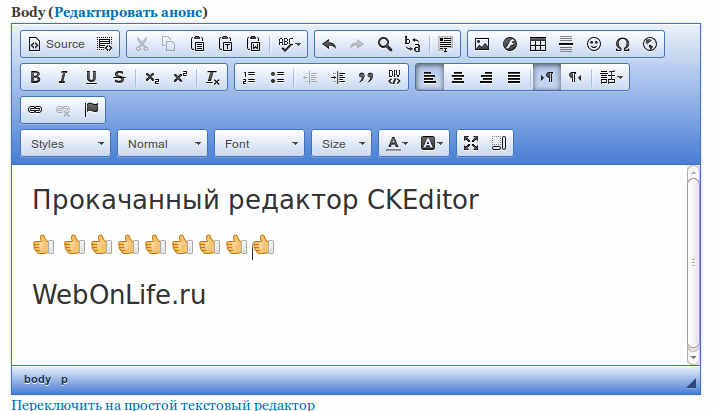Image resolution: width=715 pixels, height=411 pixels.
Task: Switch to Source code view
Action: (x=57, y=44)
